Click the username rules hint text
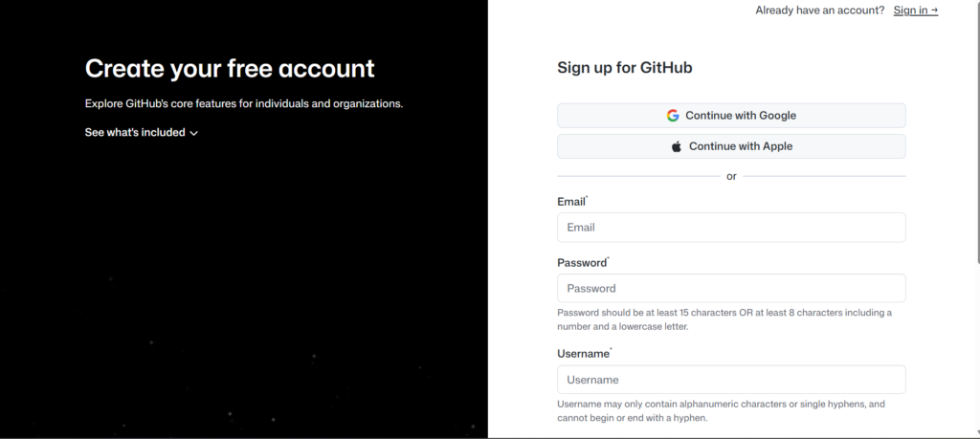980x439 pixels. (x=721, y=410)
